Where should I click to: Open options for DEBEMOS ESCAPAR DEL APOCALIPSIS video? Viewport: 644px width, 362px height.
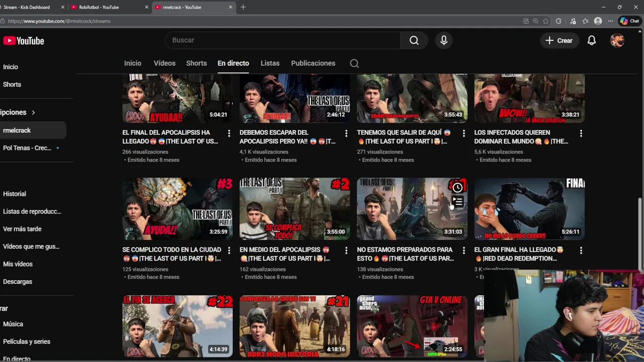[x=346, y=133]
